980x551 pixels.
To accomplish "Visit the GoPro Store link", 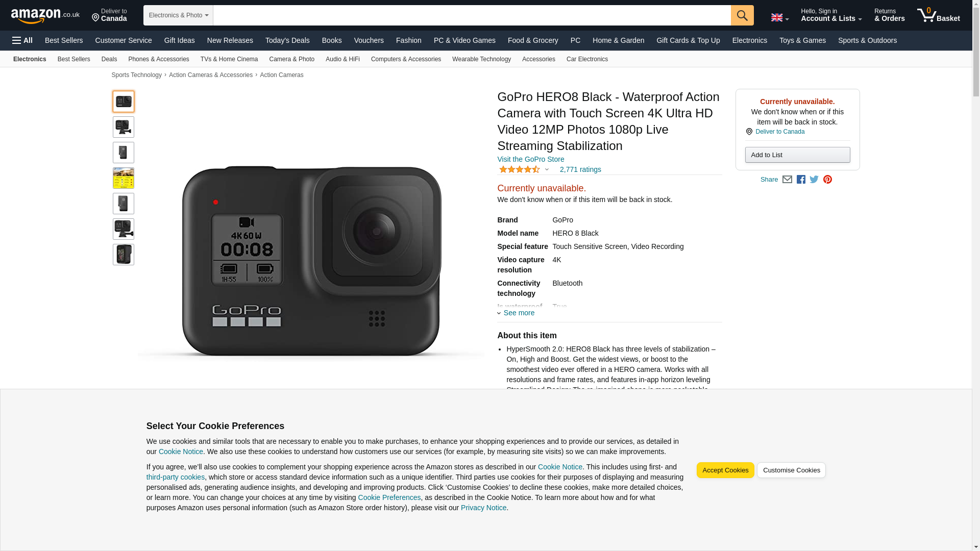I will click(x=530, y=159).
